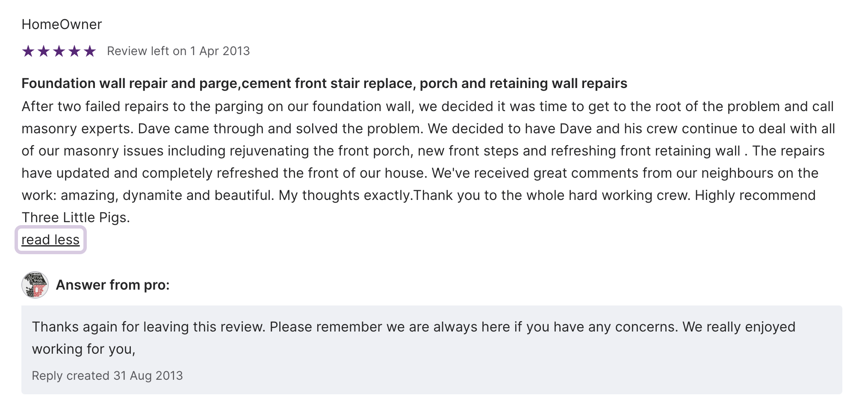Image resolution: width=868 pixels, height=399 pixels.
Task: Click the phrase "amazing, dynamite and beautiful"
Action: (167, 195)
